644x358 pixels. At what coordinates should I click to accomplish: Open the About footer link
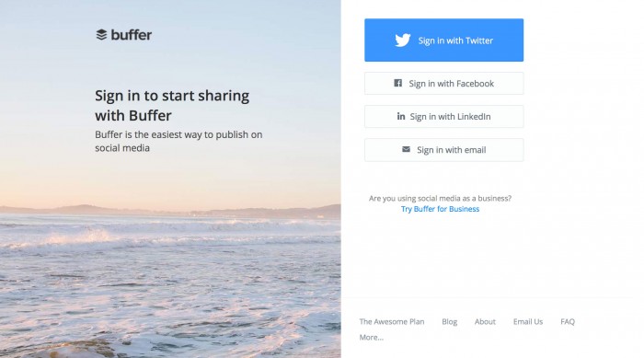(x=485, y=321)
